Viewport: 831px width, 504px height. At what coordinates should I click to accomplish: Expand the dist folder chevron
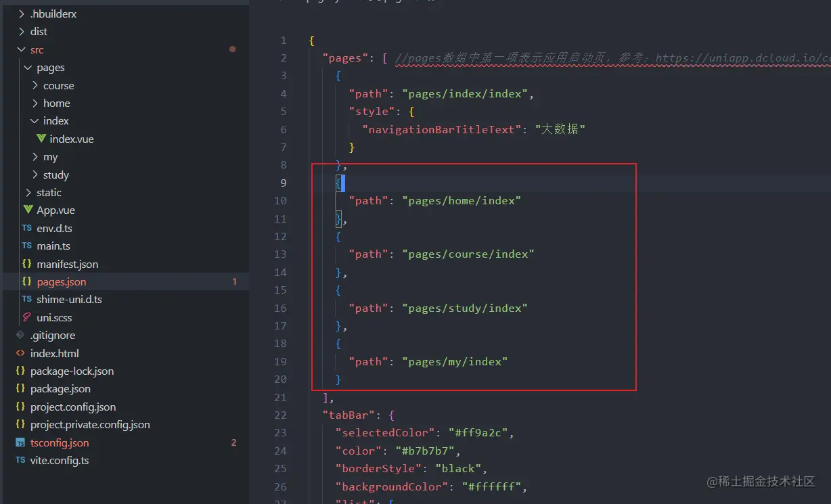pos(22,32)
